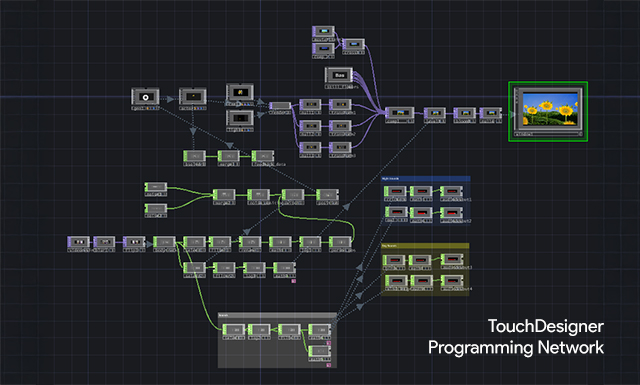Image resolution: width=640 pixels, height=385 pixels.
Task: Select the out1 node in the blue box
Action: point(451,192)
